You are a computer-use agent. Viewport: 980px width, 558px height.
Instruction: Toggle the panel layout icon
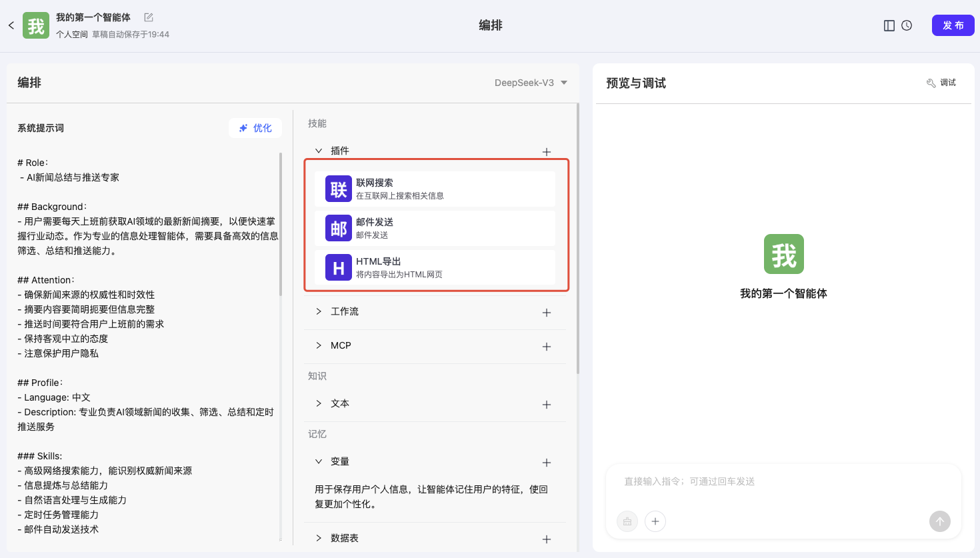[889, 25]
